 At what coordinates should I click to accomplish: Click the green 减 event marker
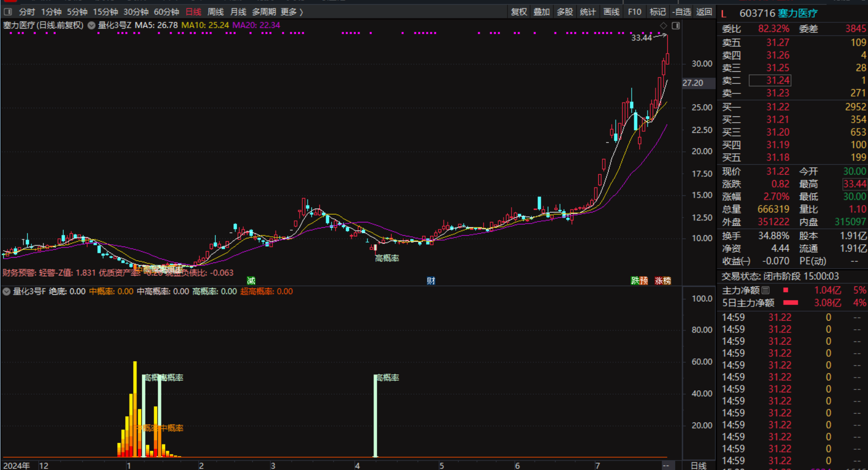(x=251, y=280)
